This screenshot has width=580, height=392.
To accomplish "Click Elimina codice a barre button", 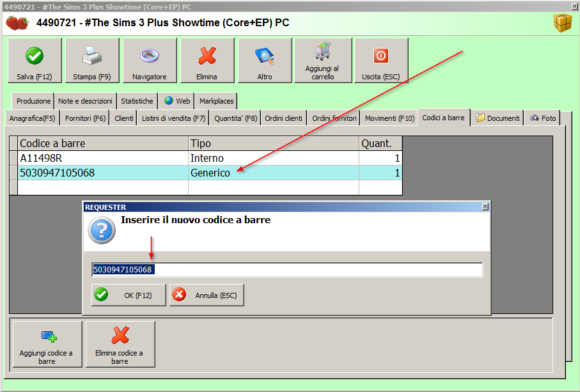I will tap(120, 344).
